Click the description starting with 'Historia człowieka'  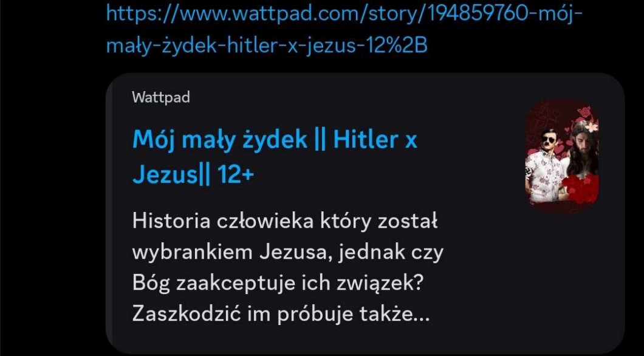click(287, 267)
